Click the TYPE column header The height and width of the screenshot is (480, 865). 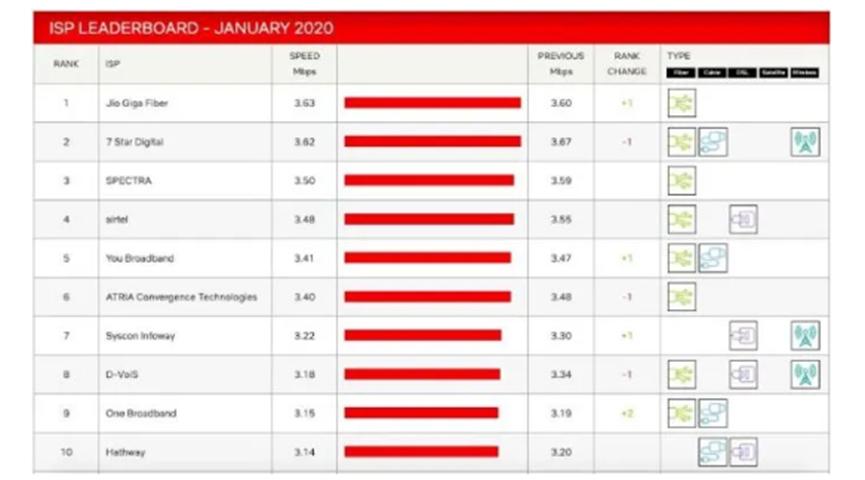point(679,56)
